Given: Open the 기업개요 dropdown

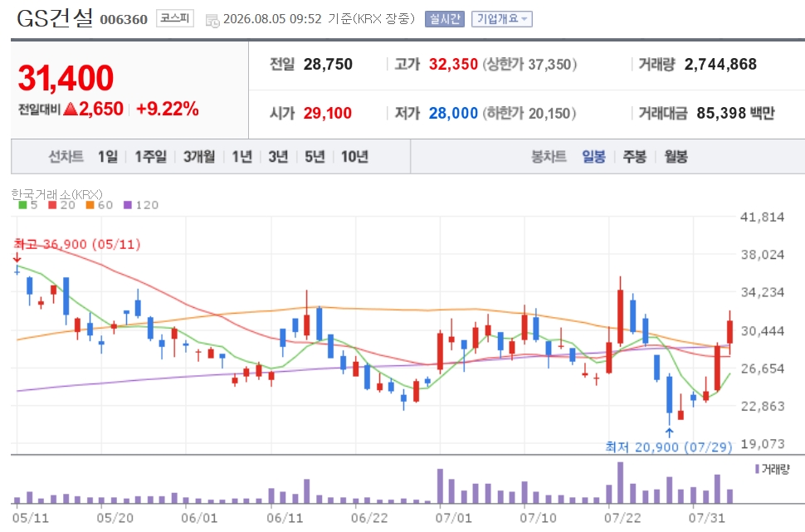Looking at the screenshot, I should [x=501, y=19].
